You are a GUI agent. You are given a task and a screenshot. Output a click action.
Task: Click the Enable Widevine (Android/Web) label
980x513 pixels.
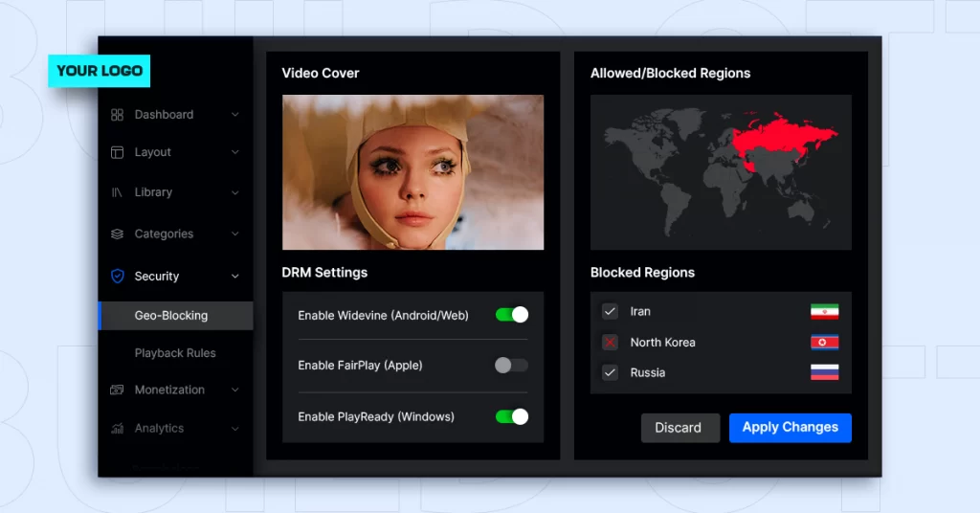click(x=383, y=316)
